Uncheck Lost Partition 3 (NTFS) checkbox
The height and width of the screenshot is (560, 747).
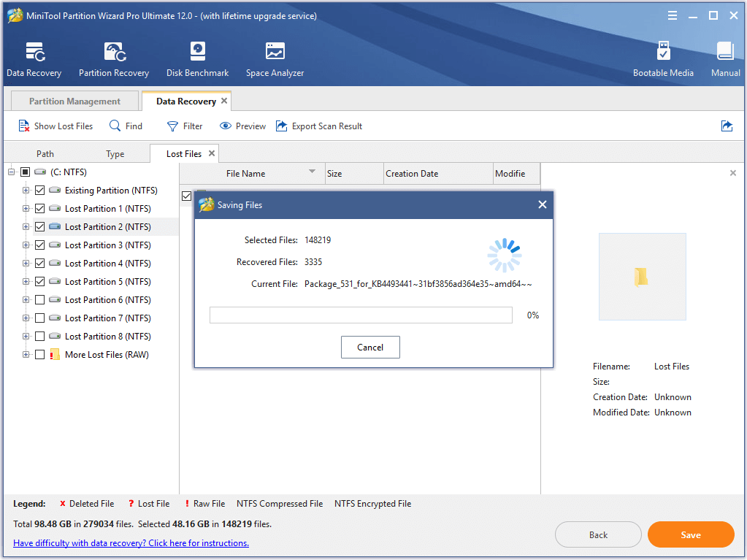point(40,245)
